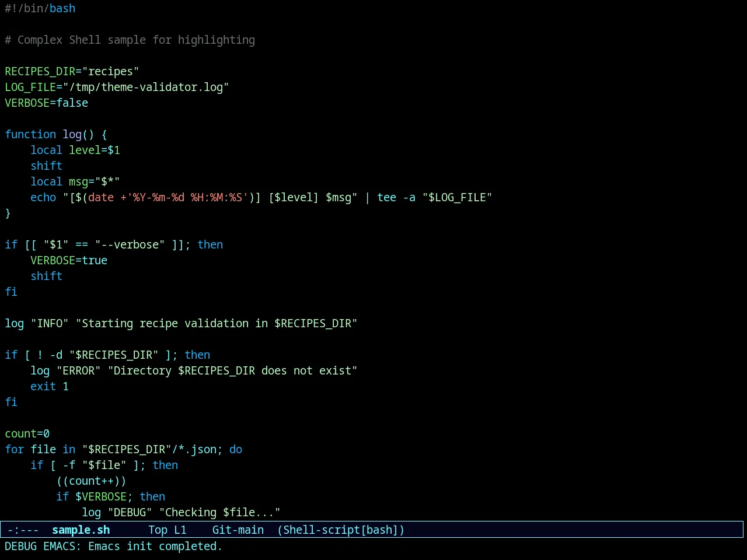Click the -:--- buffer status in mode line

point(23,530)
